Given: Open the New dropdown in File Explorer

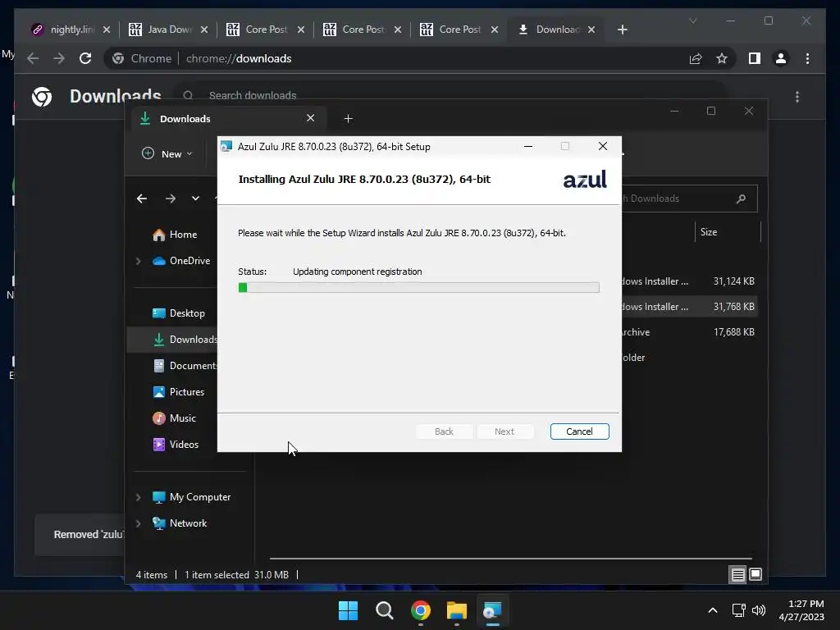Looking at the screenshot, I should tap(167, 153).
